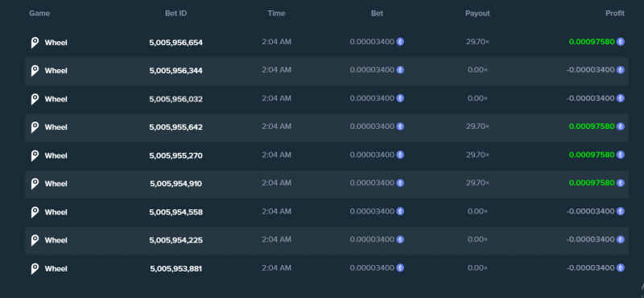Image resolution: width=644 pixels, height=298 pixels.
Task: Click the Profit column header
Action: 615,13
